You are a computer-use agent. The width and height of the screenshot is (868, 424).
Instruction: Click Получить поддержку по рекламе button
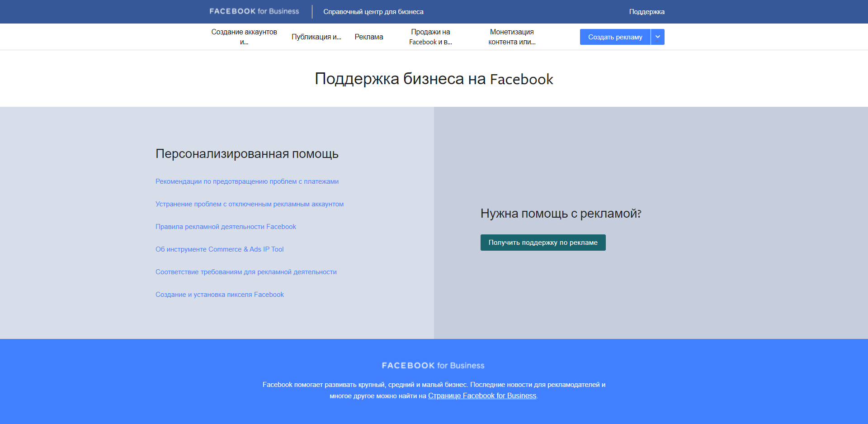pyautogui.click(x=543, y=243)
